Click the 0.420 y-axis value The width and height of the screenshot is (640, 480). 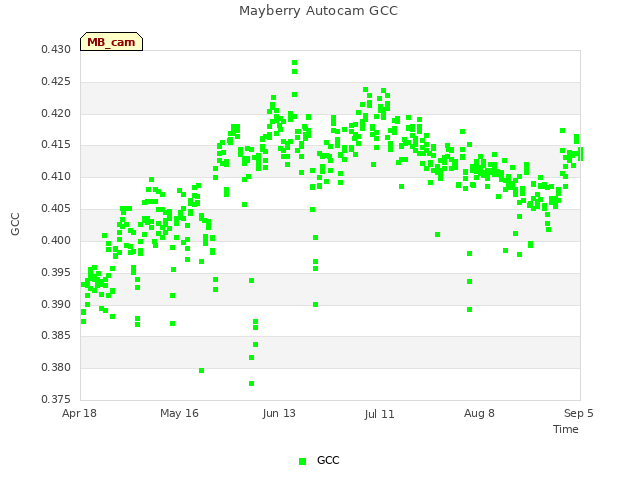point(56,113)
